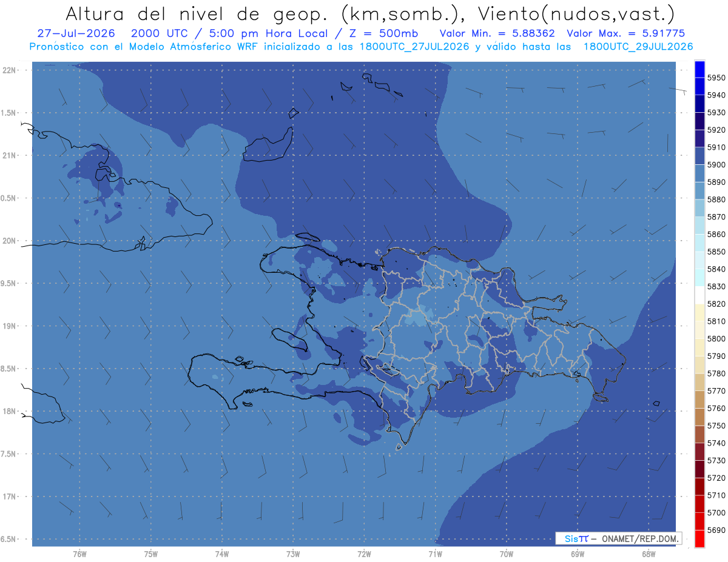Click the '5700' colorbar label
This screenshot has height=562, width=728.
[717, 513]
